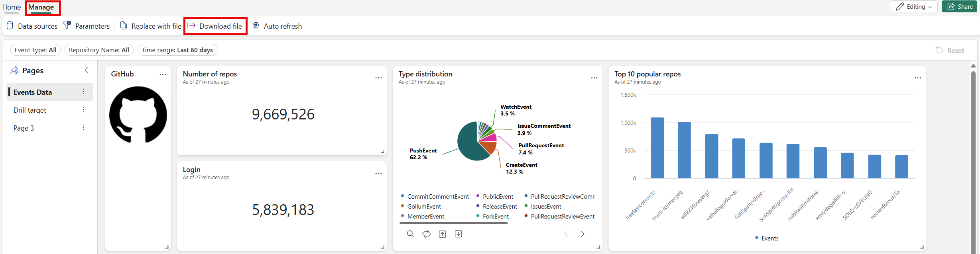Screen dimensions: 980x254
Task: Switch to the Home tab
Action: [12, 7]
